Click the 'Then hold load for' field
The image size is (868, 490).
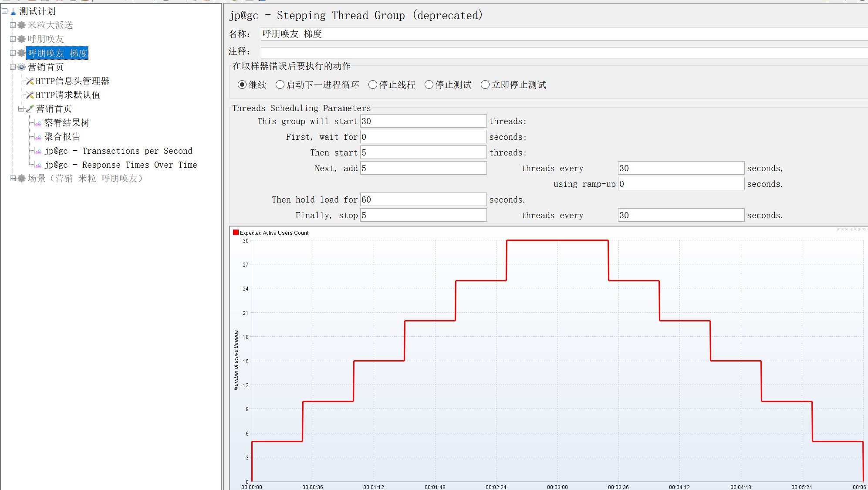tap(423, 199)
